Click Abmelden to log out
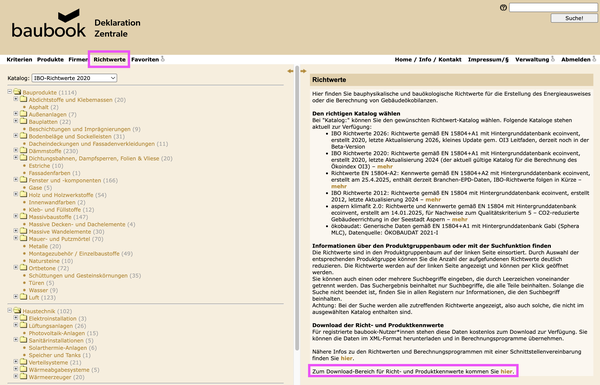Screen dimensions: 600x385 576,59
